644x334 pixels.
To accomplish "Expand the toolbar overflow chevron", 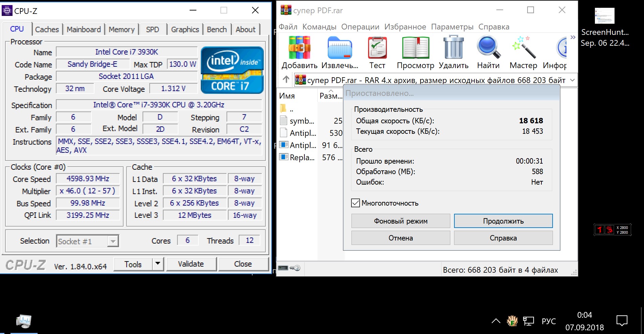I will (x=573, y=37).
